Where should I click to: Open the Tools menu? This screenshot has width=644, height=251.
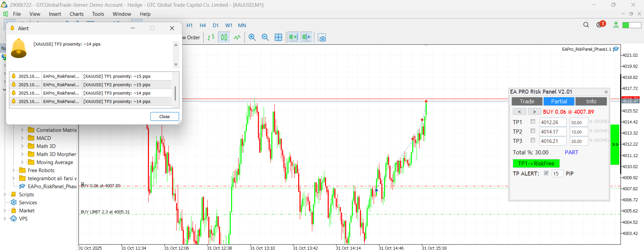click(98, 14)
